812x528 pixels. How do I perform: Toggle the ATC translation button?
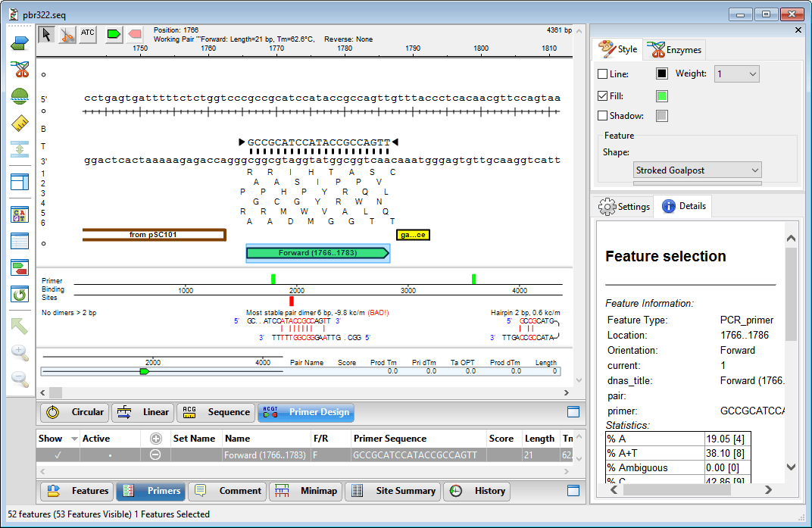pos(88,33)
